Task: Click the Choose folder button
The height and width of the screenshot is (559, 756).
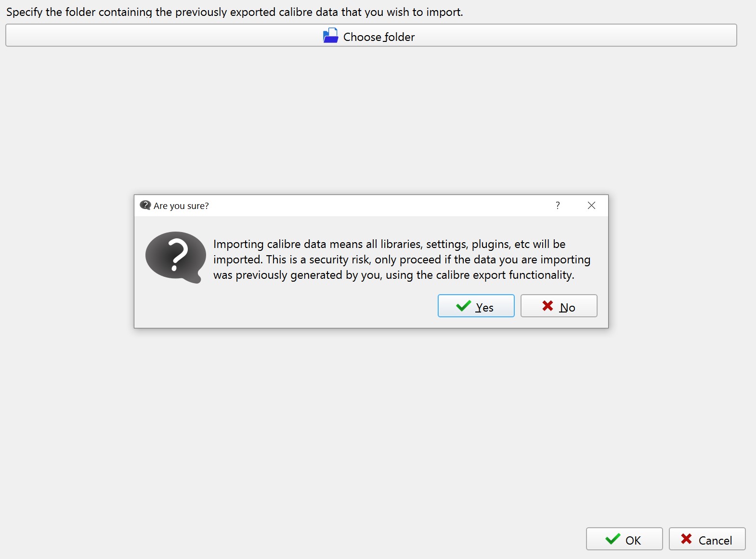Action: [371, 36]
